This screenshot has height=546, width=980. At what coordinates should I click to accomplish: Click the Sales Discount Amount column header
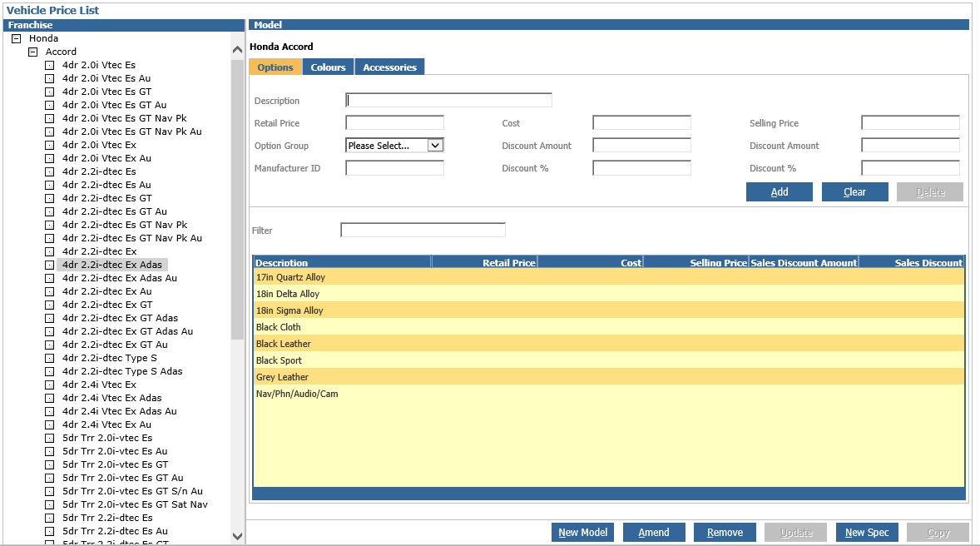(804, 263)
